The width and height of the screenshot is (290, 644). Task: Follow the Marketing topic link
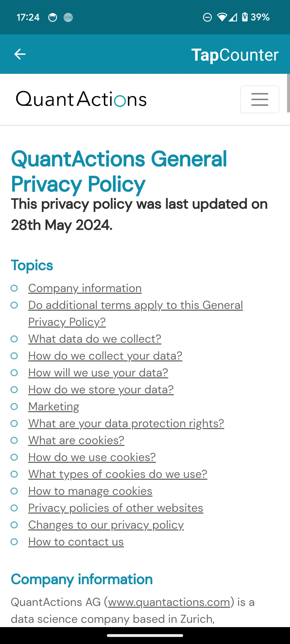pos(54,407)
